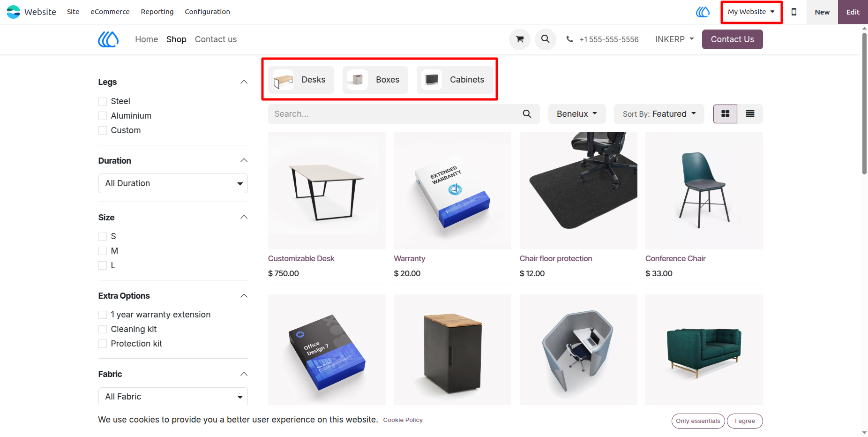Check the Custom legs filter
868x437 pixels.
click(x=103, y=130)
